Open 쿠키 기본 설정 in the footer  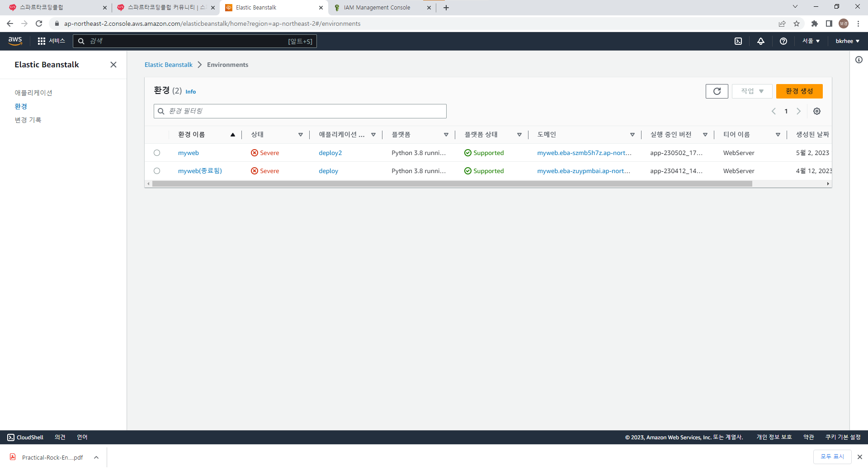[x=843, y=437]
